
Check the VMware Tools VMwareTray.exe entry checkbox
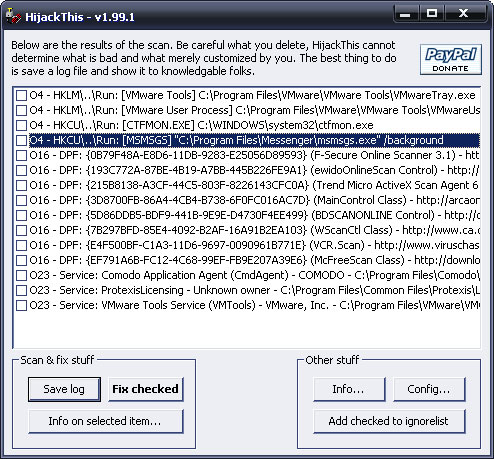21,95
